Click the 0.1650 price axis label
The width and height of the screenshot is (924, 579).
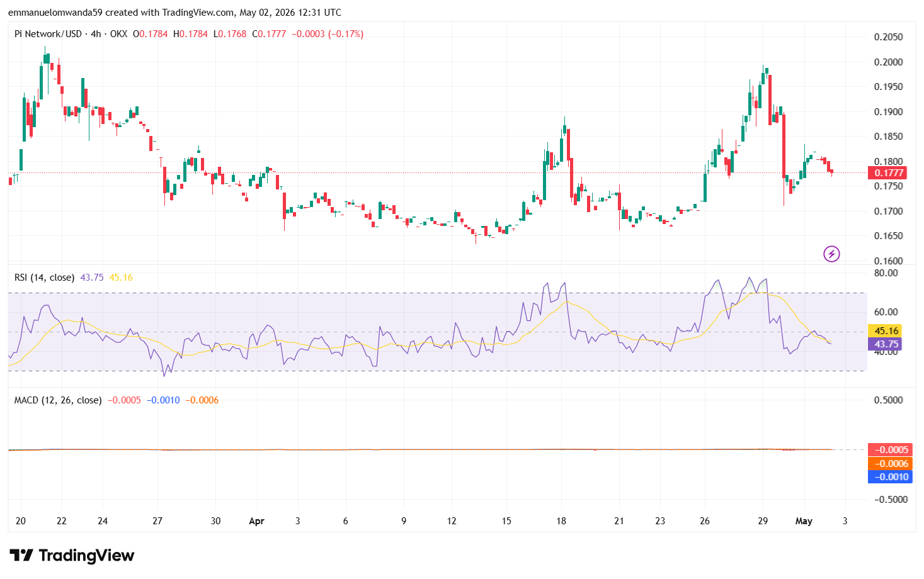888,236
